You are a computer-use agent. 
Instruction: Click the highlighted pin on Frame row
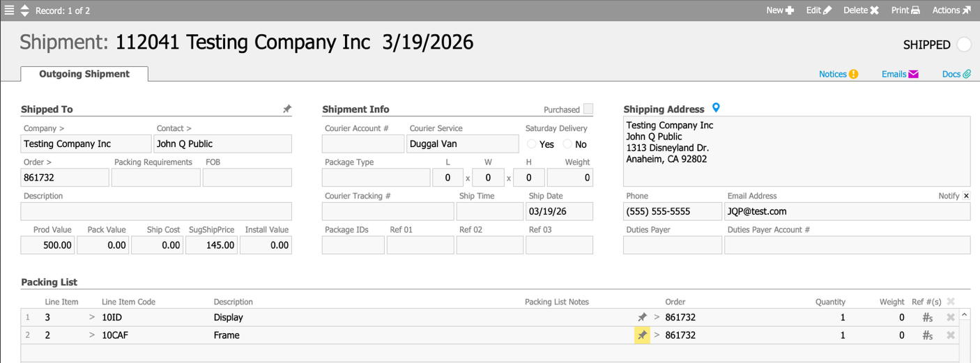[642, 335]
